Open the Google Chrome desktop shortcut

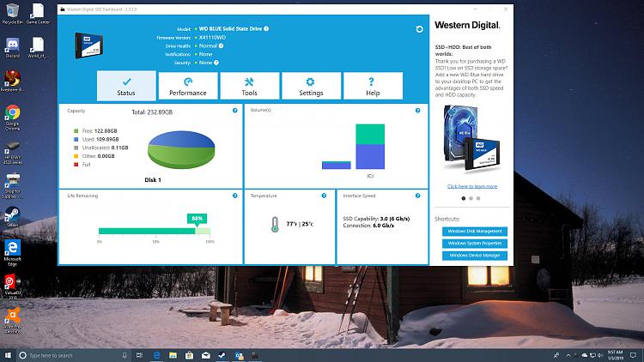tap(12, 118)
